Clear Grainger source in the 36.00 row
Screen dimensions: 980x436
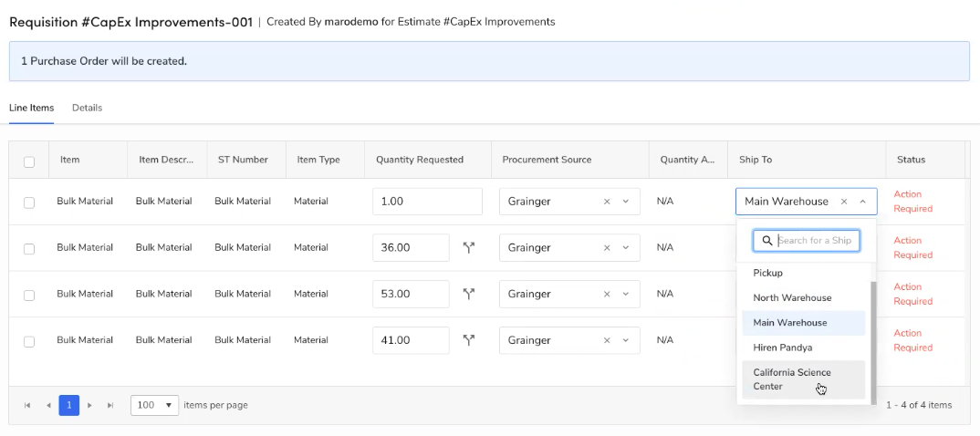tap(606, 248)
